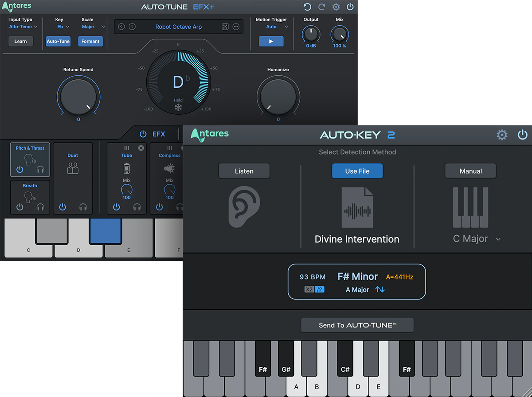Screen dimensions: 532x397
Task: Select the Breath effect icon
Action: pos(30,196)
